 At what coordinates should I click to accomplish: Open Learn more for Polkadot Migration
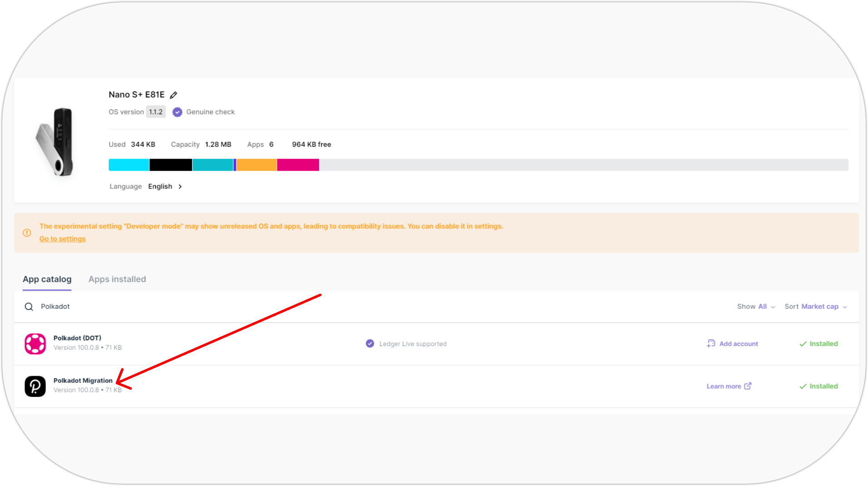point(723,387)
